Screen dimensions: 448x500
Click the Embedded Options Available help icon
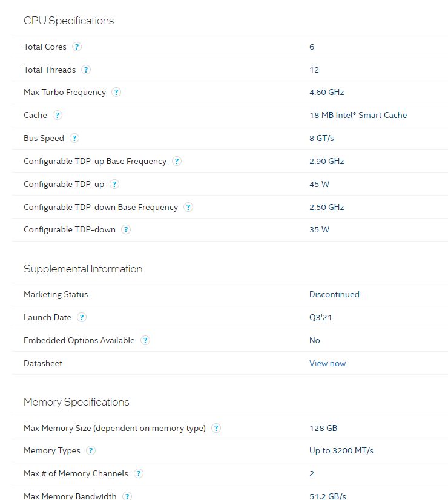[145, 340]
